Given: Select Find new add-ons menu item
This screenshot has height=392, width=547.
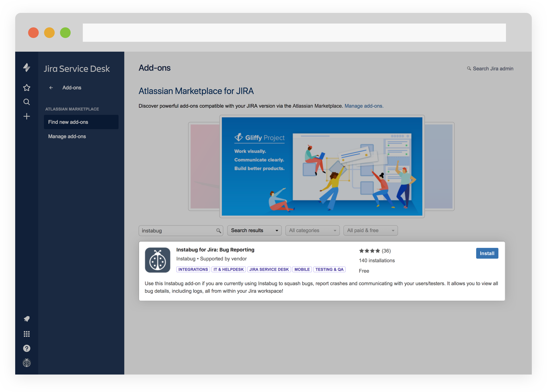Looking at the screenshot, I should 81,122.
